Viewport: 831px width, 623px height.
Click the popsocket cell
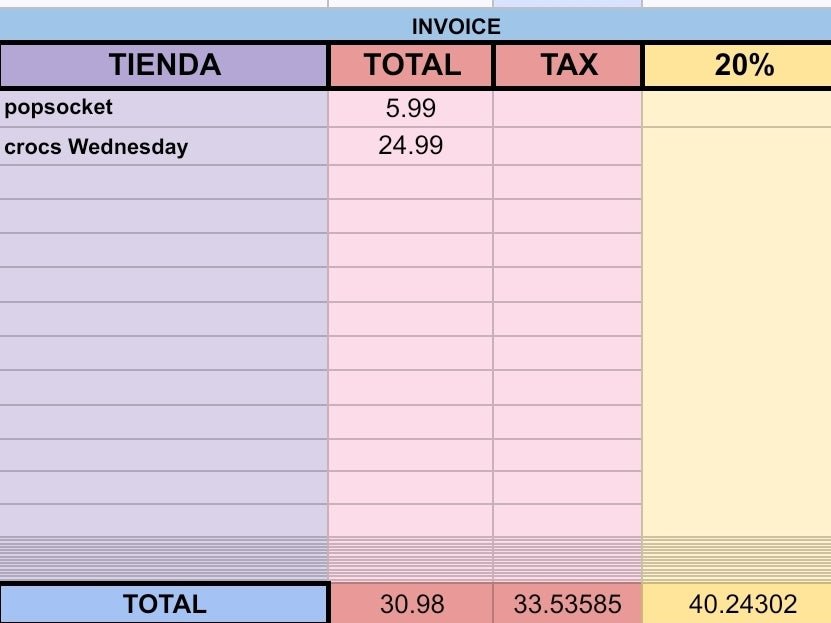coord(164,108)
